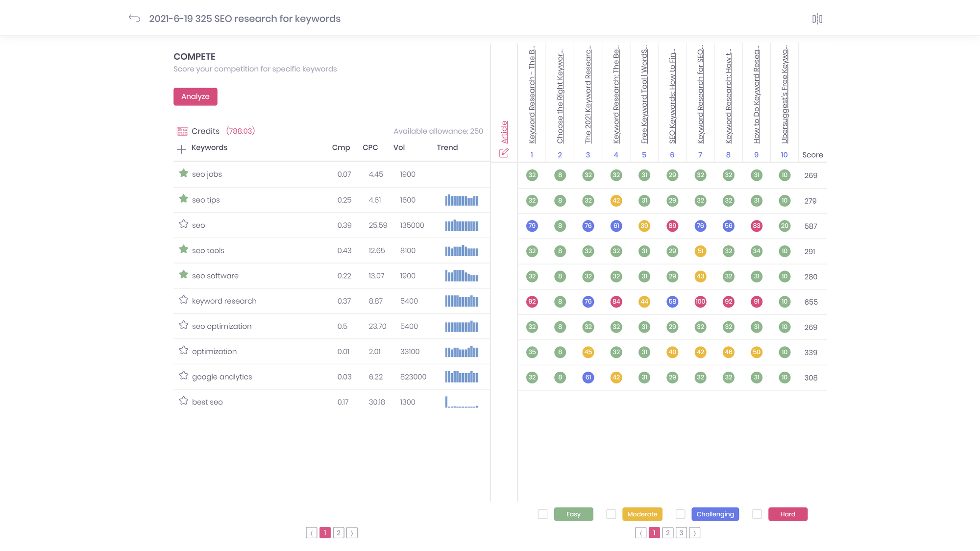This screenshot has height=551, width=980.
Task: Open article link Free Keyword Tool | WordS...
Action: coord(644,96)
